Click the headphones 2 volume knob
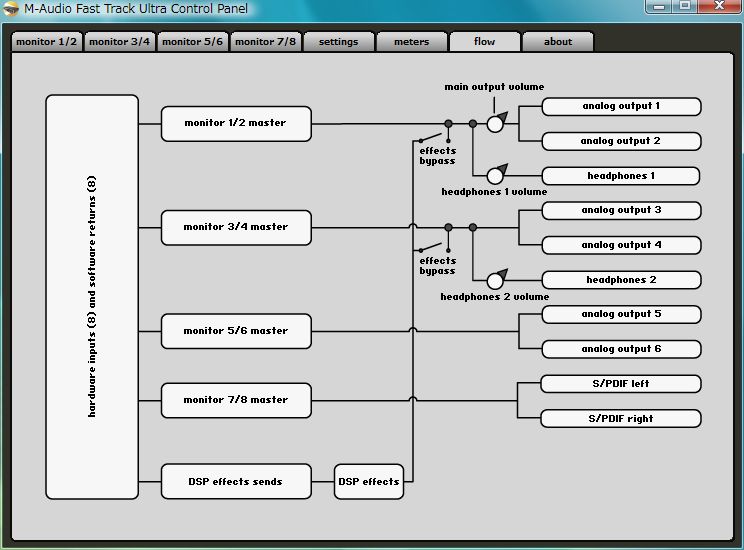The height and width of the screenshot is (550, 744). pyautogui.click(x=495, y=280)
